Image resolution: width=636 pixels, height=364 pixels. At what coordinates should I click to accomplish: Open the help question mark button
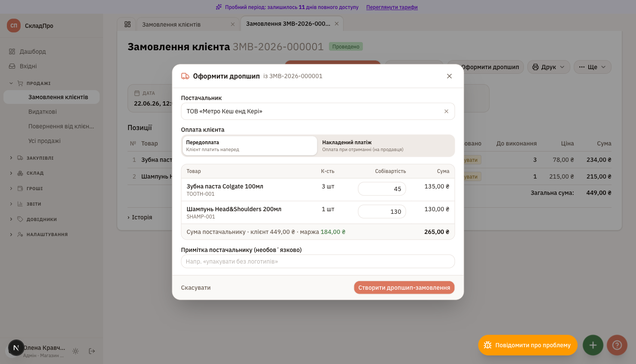[617, 345]
